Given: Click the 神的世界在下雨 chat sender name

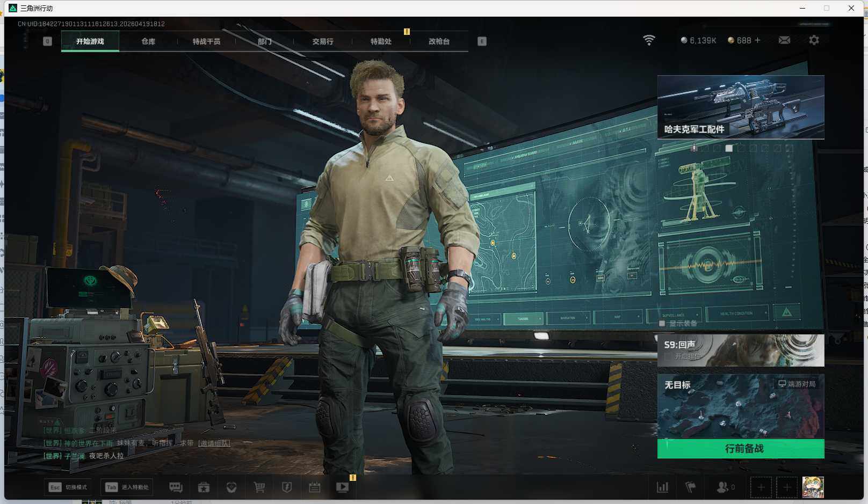Looking at the screenshot, I should [x=89, y=443].
